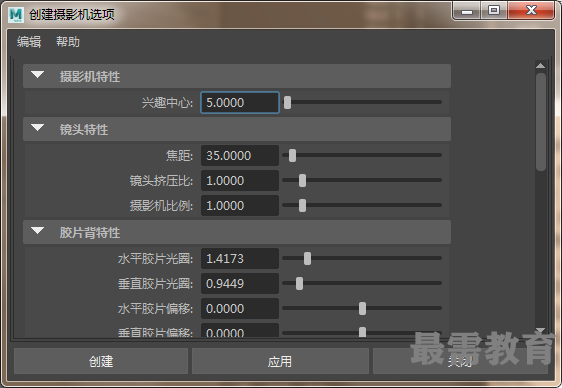
Task: Open the 编辑 menu
Action: pos(29,42)
